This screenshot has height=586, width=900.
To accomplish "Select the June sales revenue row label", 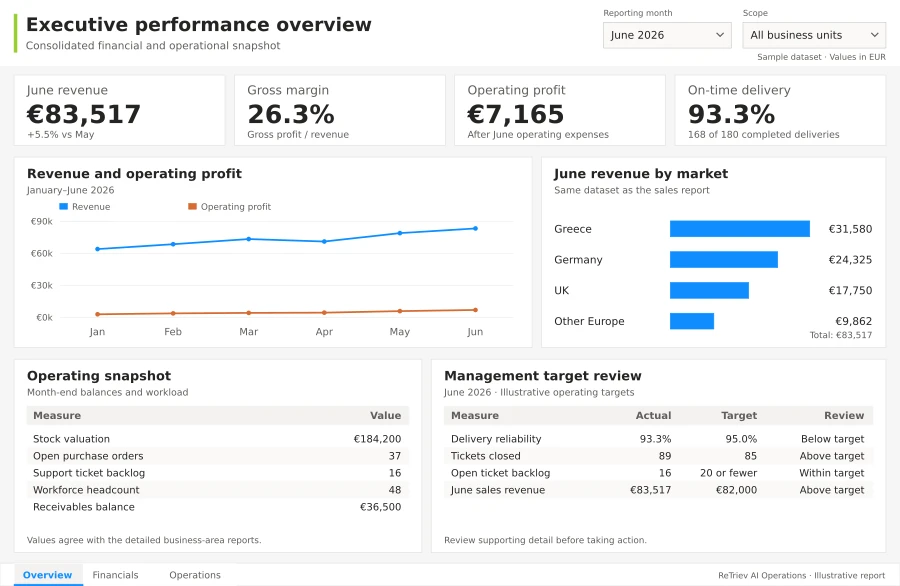I will [x=498, y=490].
